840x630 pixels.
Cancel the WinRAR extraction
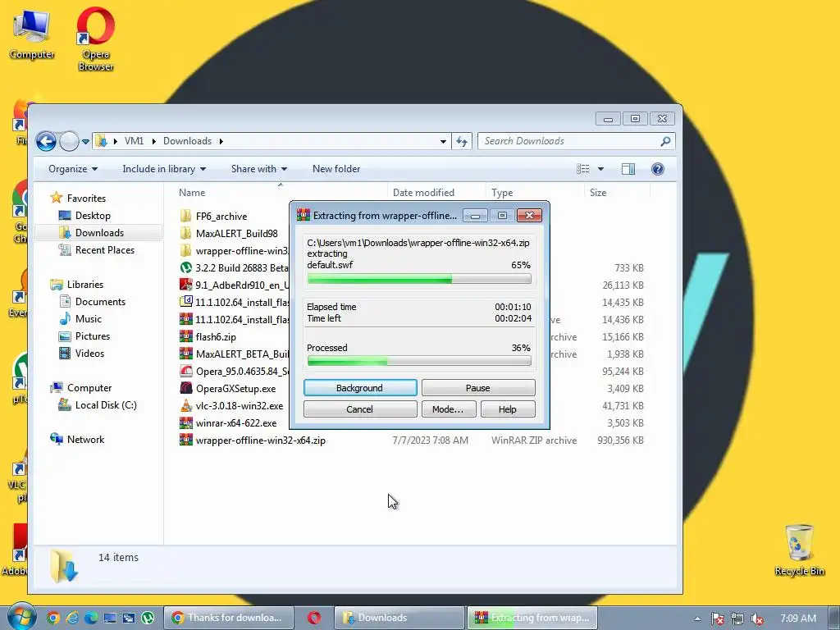[360, 409]
